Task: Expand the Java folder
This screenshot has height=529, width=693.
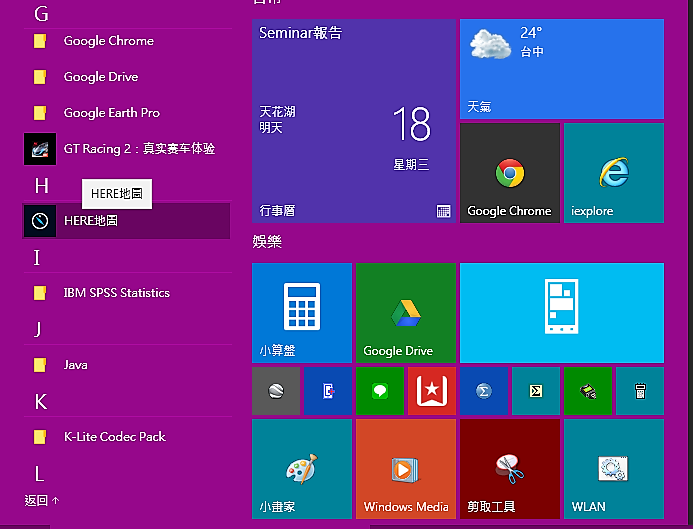Action: (x=126, y=365)
